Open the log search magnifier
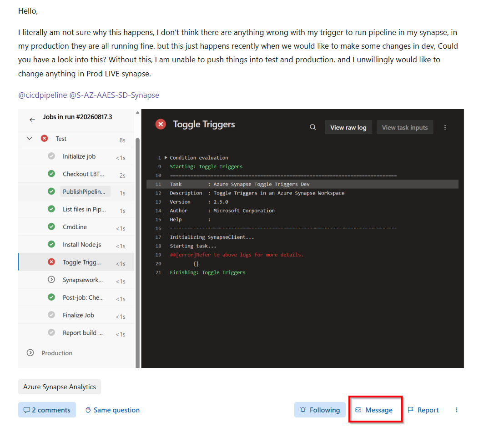 click(313, 127)
